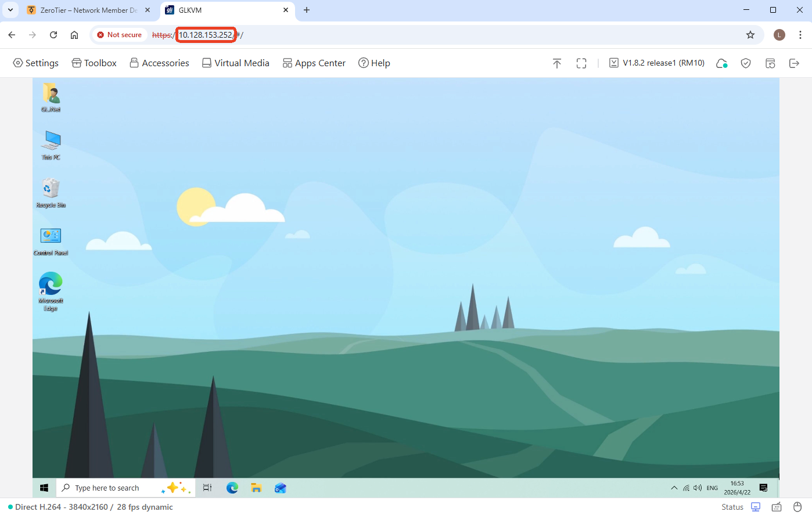Screen dimensions: 812x515
Task: Open the Virtual Media menu
Action: [x=236, y=63]
